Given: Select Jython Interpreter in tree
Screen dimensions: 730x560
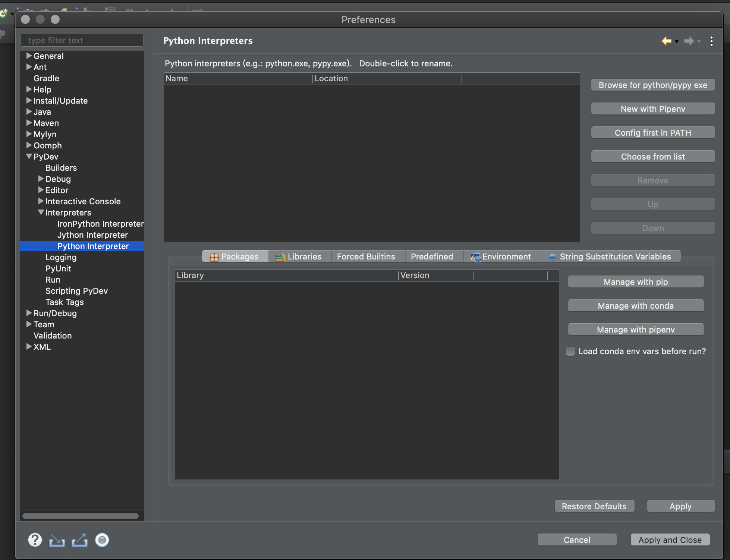Looking at the screenshot, I should 92,235.
